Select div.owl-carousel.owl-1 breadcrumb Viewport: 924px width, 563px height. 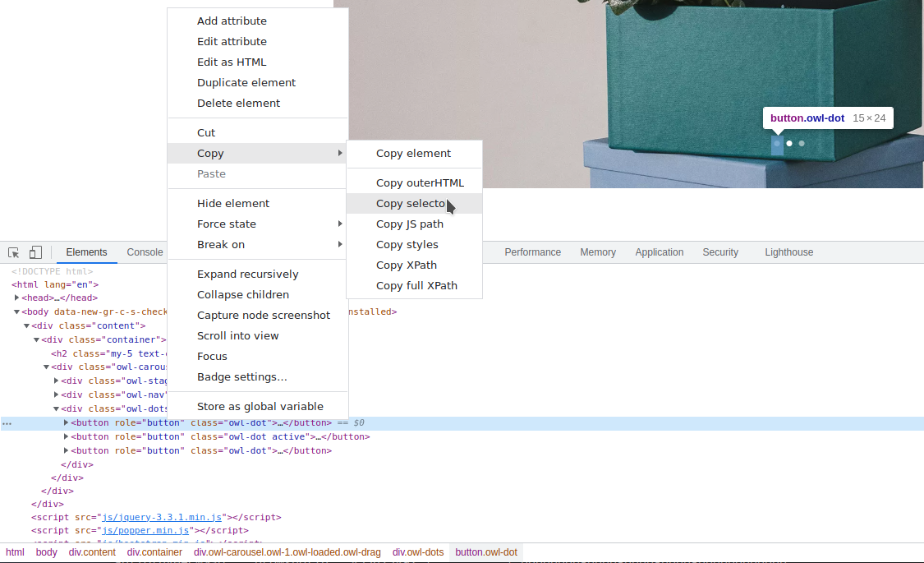tap(287, 552)
